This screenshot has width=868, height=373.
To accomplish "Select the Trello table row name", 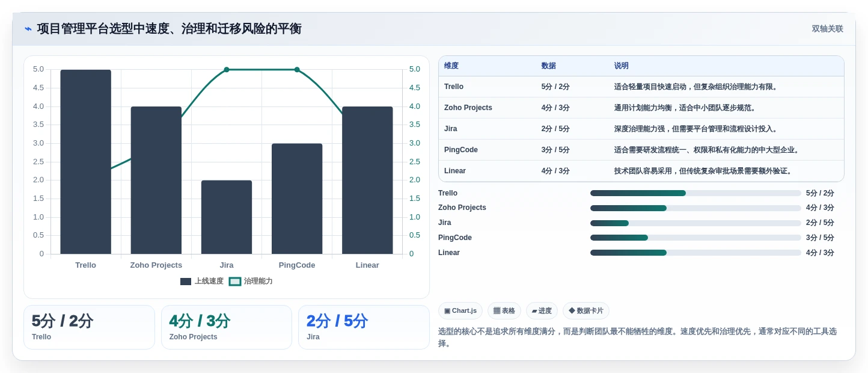I will (x=454, y=87).
